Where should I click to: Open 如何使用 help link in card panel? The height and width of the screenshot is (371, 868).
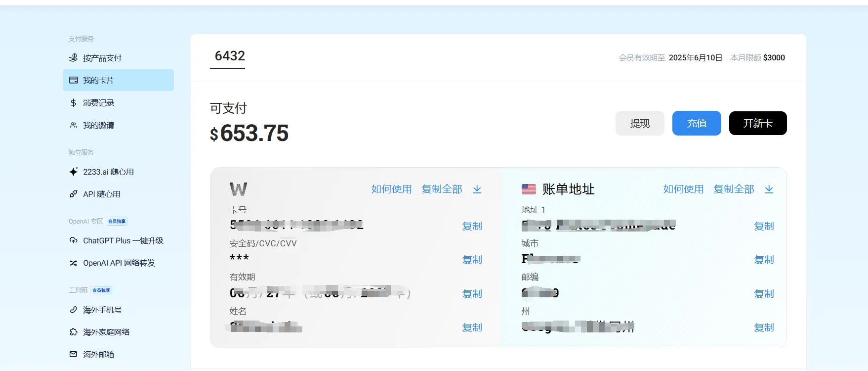pyautogui.click(x=391, y=189)
